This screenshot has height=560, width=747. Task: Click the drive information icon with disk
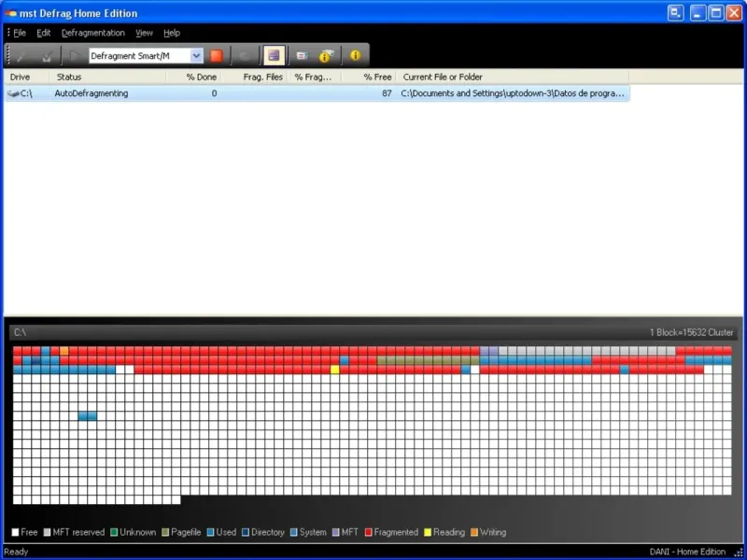(326, 56)
